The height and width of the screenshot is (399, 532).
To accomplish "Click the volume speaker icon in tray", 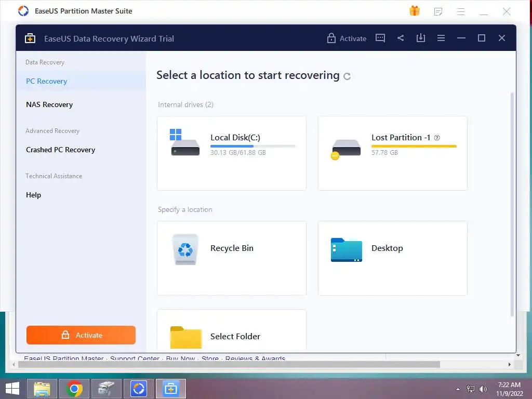I will (x=483, y=389).
